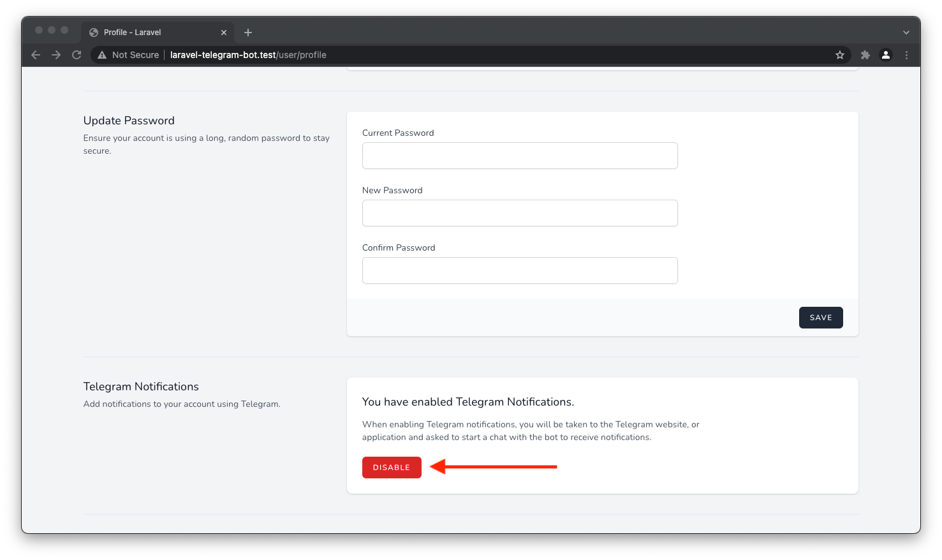Image resolution: width=942 pixels, height=560 pixels.
Task: Open the Extensions puzzle icon
Action: (x=865, y=55)
